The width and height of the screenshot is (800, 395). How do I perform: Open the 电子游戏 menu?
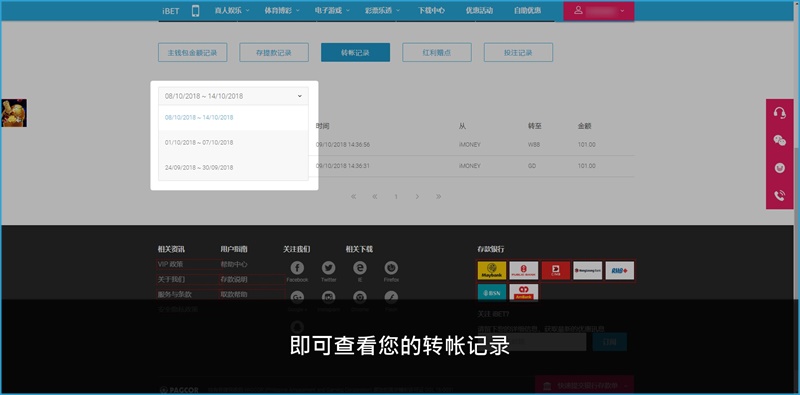(x=332, y=10)
